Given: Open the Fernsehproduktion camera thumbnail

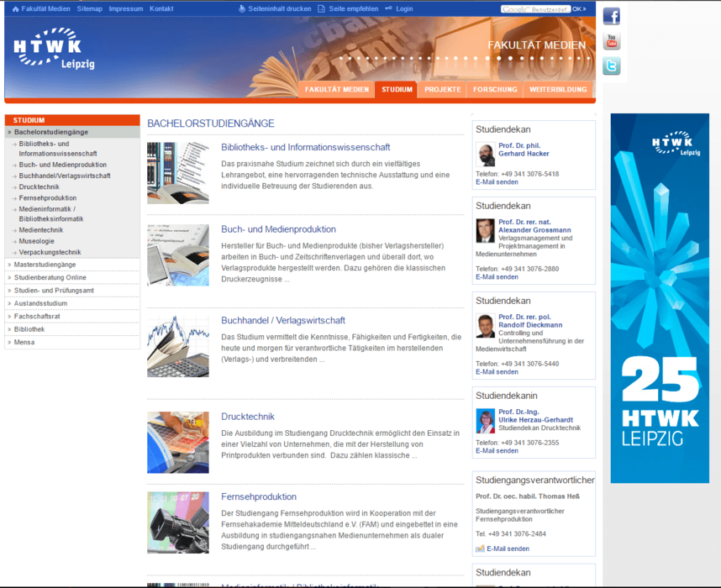Looking at the screenshot, I should click(x=178, y=522).
